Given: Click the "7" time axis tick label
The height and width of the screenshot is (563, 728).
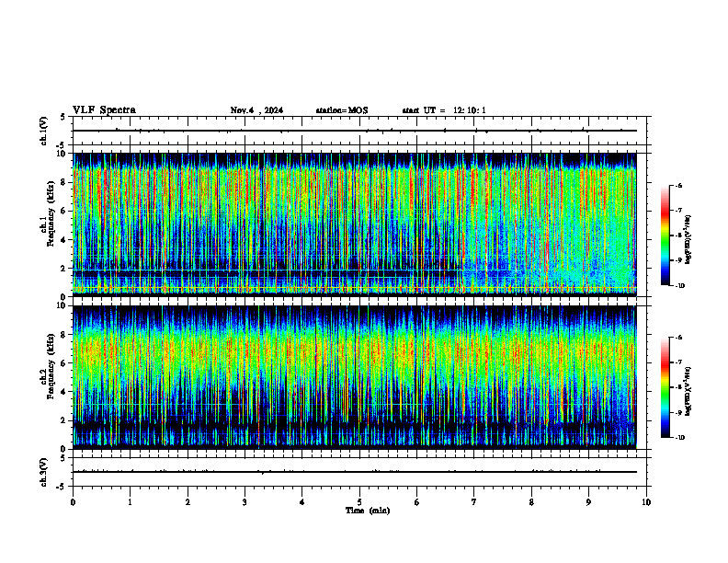Looking at the screenshot, I should pyautogui.click(x=474, y=502).
